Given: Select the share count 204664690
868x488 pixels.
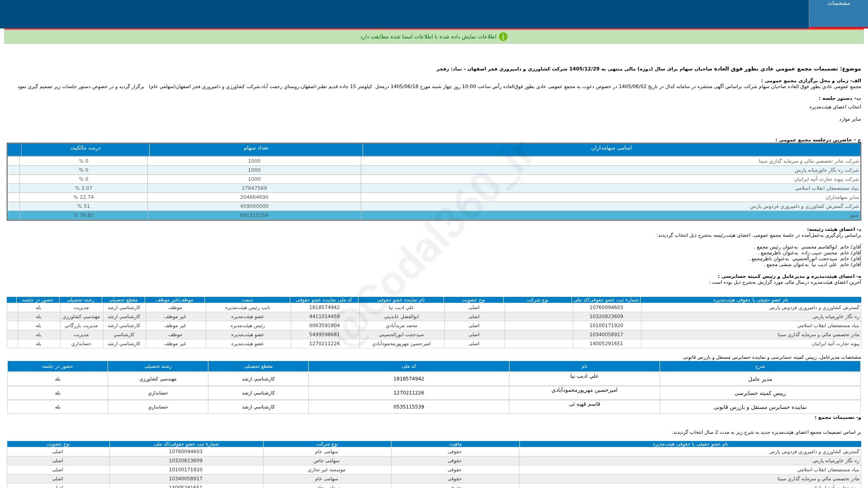Looking at the screenshot, I should point(254,197).
